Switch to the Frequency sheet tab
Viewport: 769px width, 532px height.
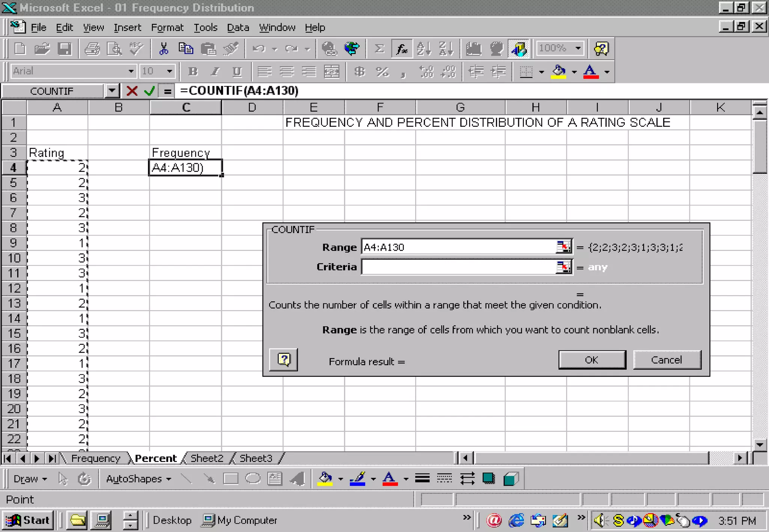95,458
